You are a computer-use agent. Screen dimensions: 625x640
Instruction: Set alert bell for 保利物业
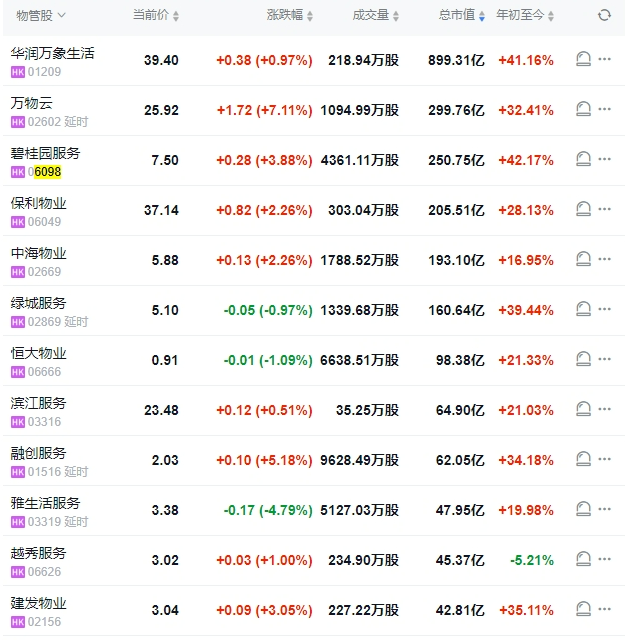click(x=583, y=209)
